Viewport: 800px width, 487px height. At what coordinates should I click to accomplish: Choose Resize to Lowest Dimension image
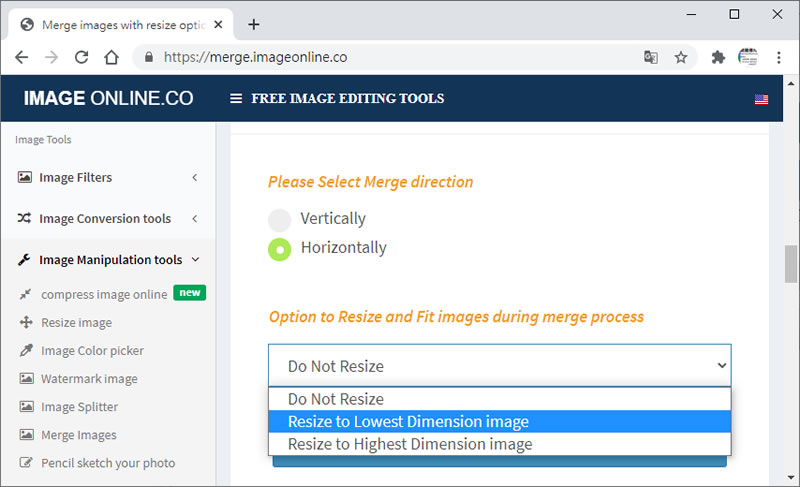click(x=499, y=421)
